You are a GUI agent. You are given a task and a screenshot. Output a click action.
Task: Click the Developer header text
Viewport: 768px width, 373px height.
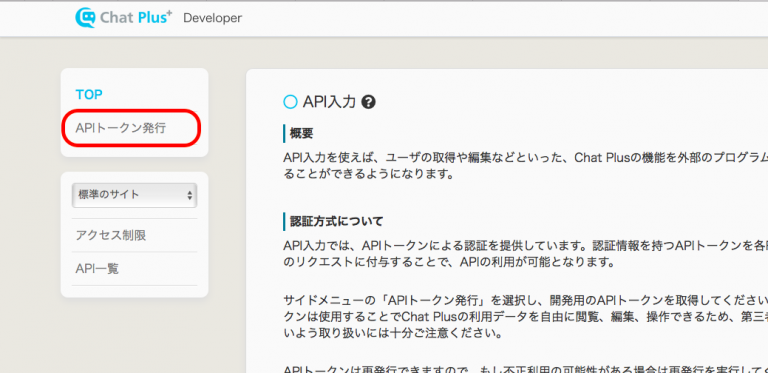point(213,18)
